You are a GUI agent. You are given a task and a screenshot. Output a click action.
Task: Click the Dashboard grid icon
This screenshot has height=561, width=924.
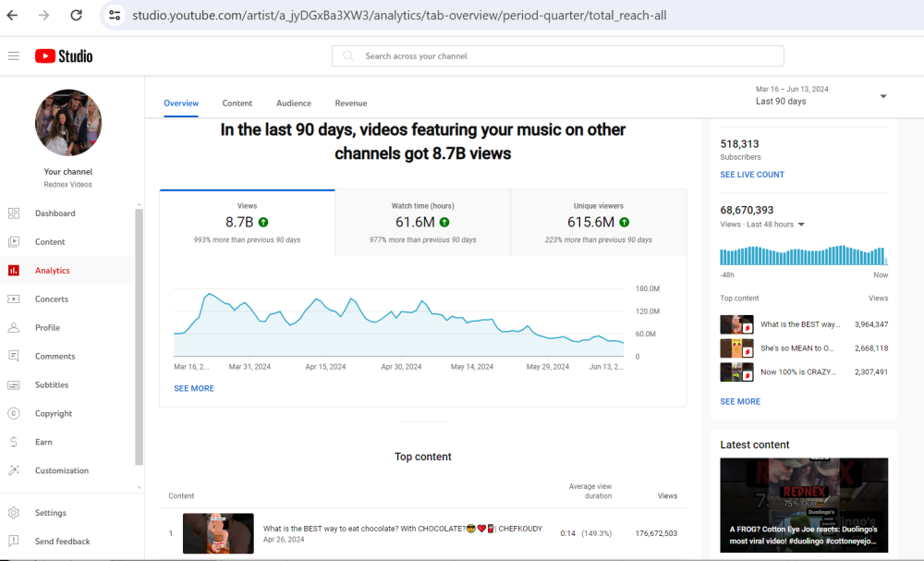14,213
